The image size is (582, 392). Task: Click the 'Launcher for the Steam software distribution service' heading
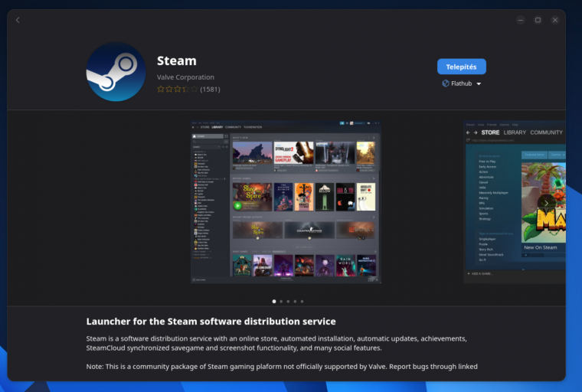click(x=211, y=322)
